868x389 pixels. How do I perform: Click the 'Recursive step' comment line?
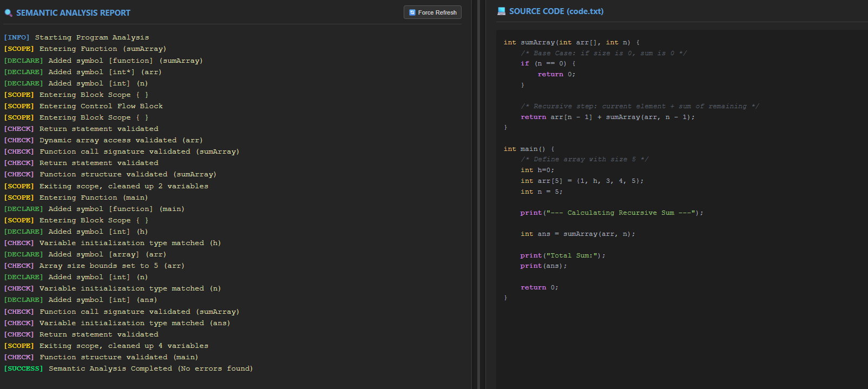[640, 106]
